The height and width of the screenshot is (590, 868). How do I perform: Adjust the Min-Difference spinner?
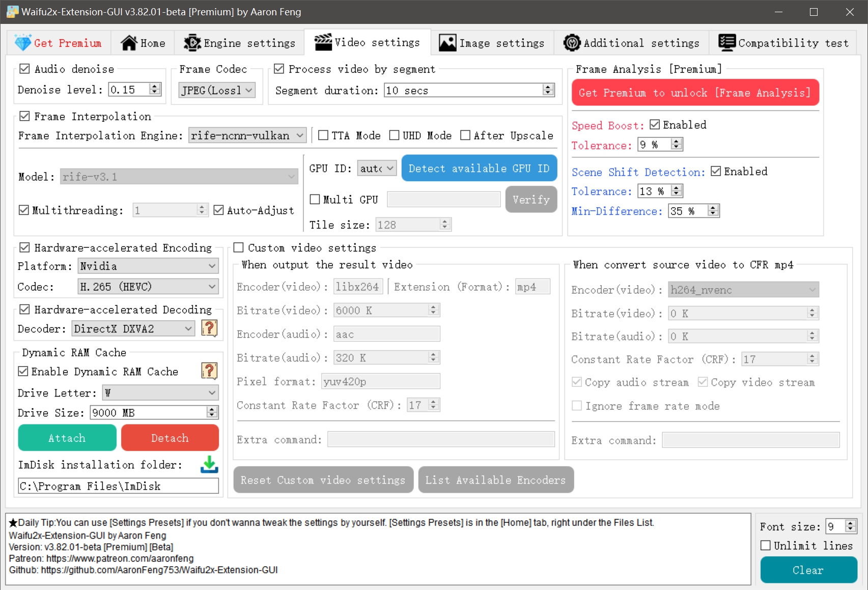pos(693,210)
